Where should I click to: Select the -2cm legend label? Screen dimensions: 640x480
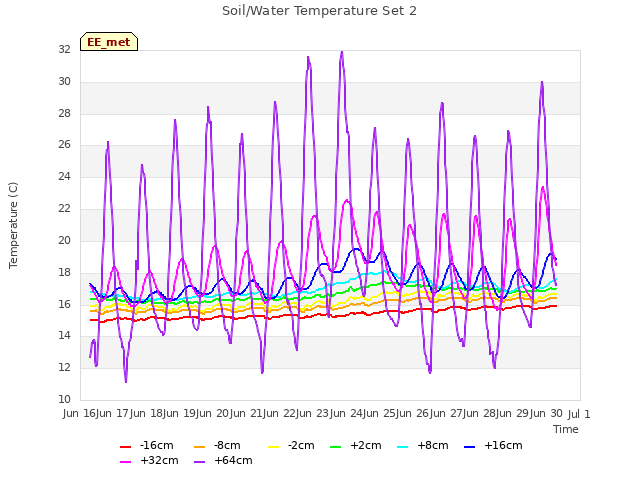(x=301, y=445)
